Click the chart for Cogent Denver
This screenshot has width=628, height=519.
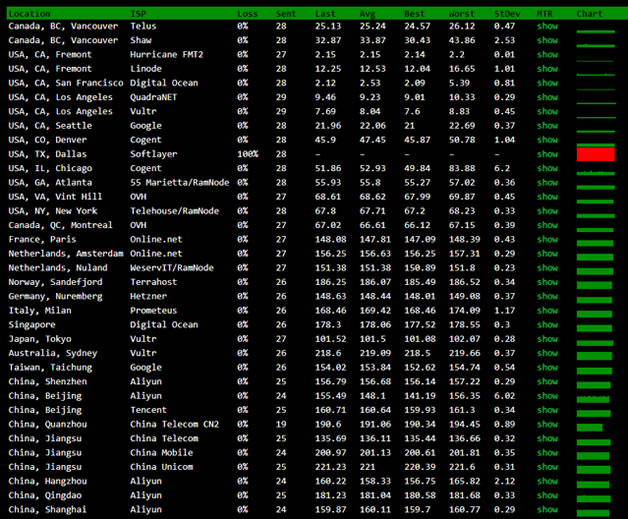pyautogui.click(x=596, y=145)
